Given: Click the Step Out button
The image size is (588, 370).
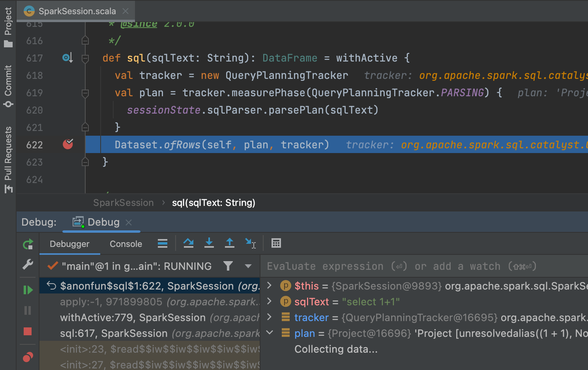Looking at the screenshot, I should point(230,243).
